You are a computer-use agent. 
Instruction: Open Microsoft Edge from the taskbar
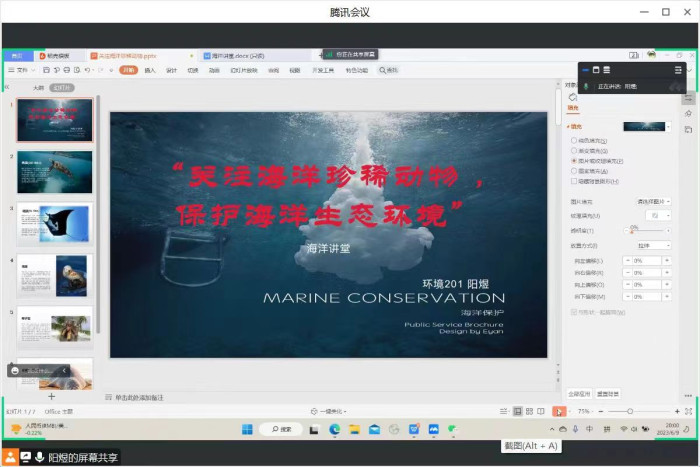[x=334, y=429]
